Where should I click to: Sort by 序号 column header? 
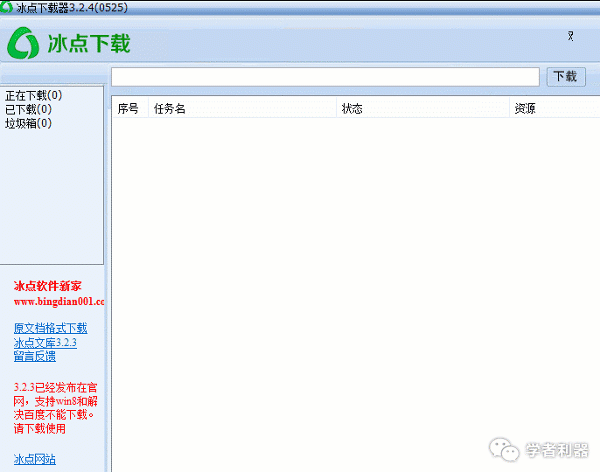click(129, 109)
